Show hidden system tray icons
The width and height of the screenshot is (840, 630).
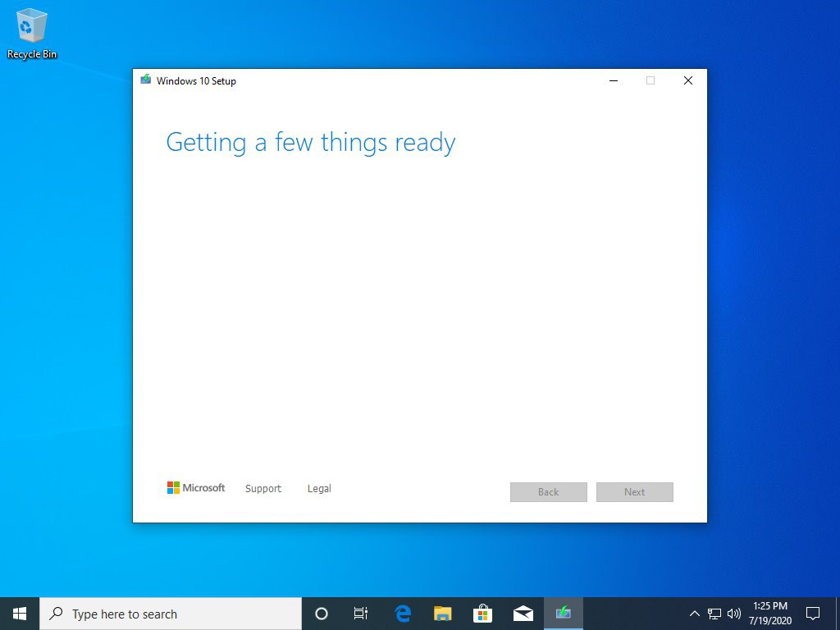(694, 614)
